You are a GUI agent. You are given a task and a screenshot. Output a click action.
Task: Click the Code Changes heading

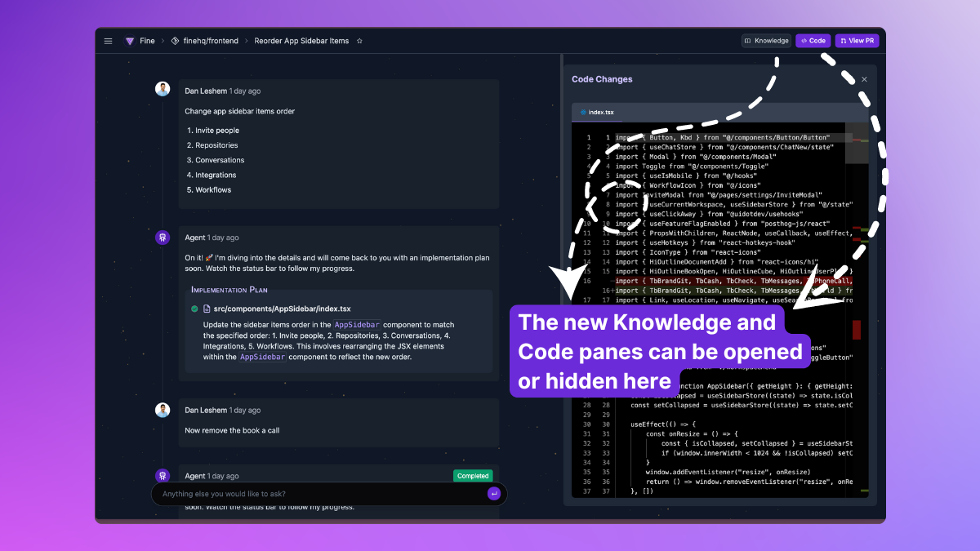(602, 79)
